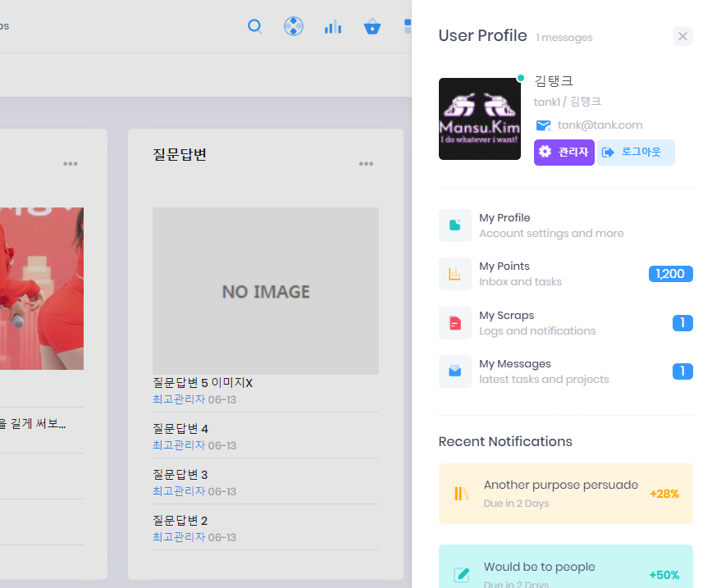Click the Mansu.Kim profile avatar image

480,119
